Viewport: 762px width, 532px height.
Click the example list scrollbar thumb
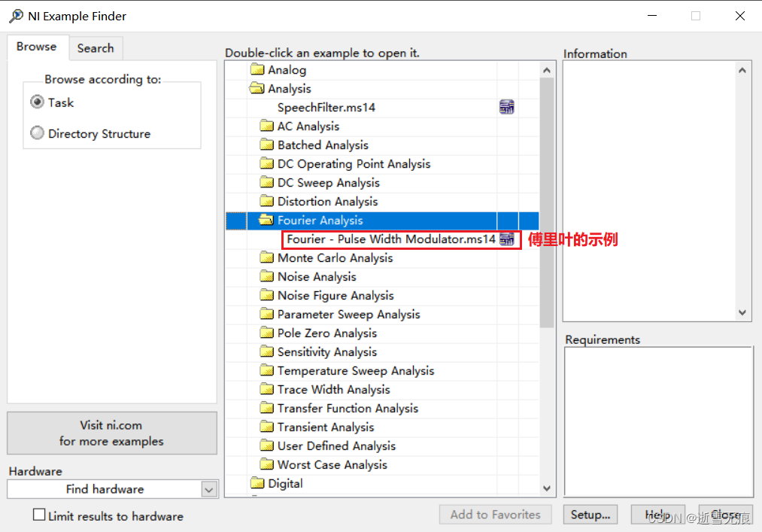click(x=547, y=202)
